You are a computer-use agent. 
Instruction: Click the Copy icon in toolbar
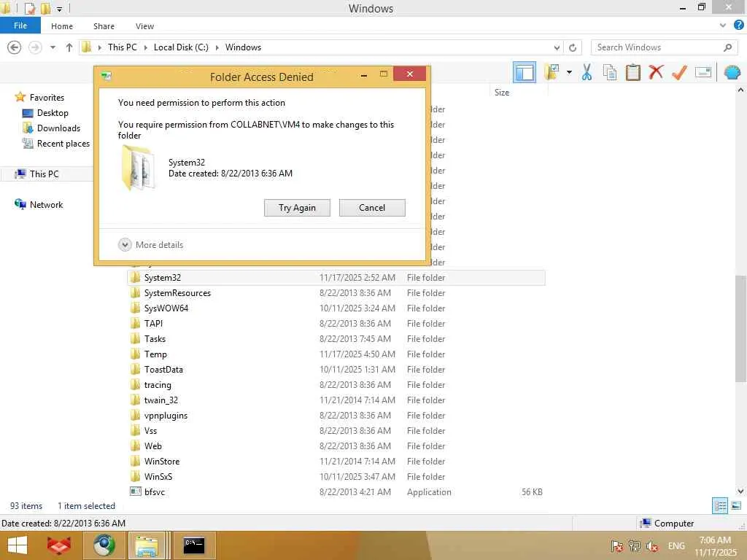pyautogui.click(x=610, y=73)
